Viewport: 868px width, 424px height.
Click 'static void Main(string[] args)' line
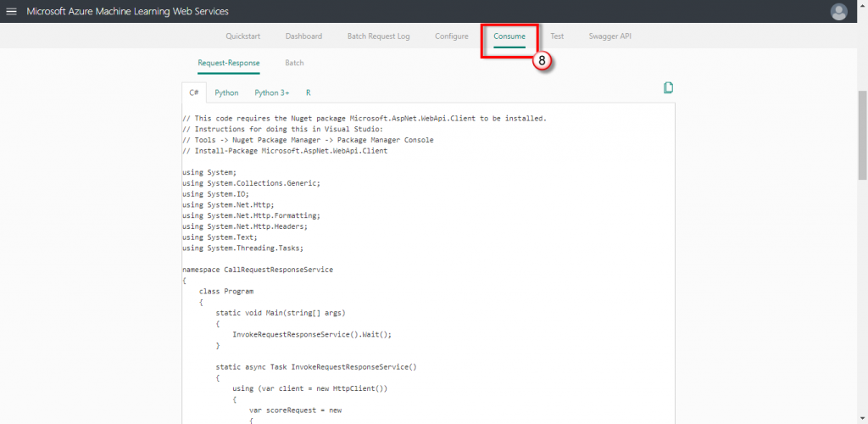(x=280, y=313)
